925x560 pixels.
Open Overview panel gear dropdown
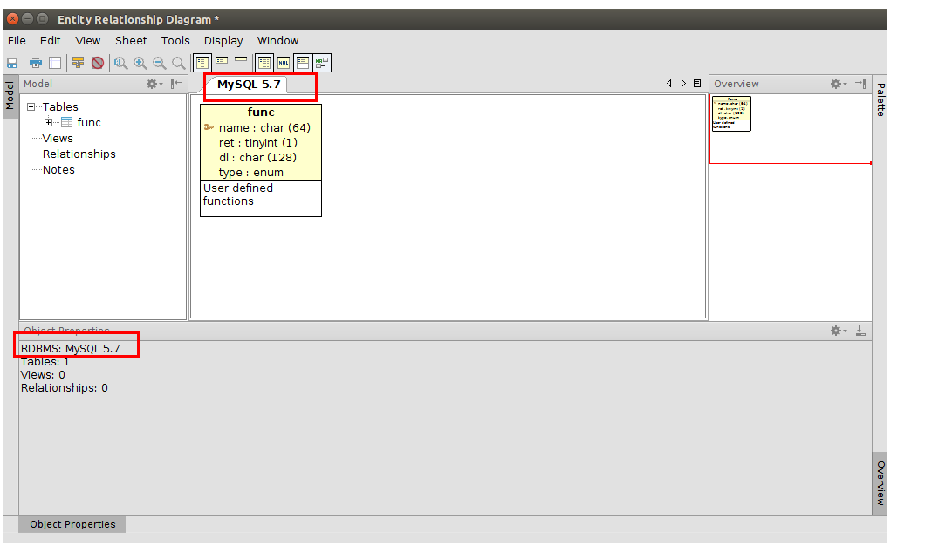point(839,84)
